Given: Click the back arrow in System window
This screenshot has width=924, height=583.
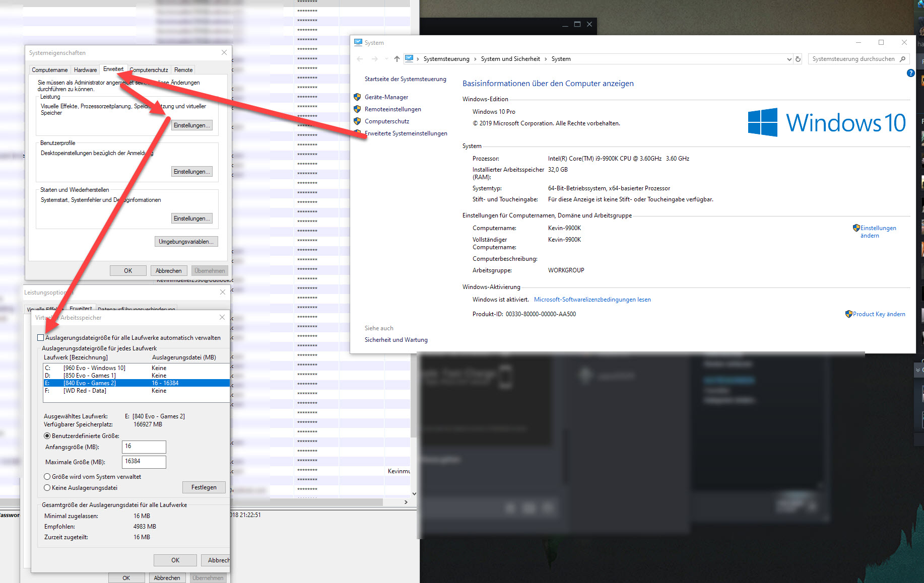Looking at the screenshot, I should (x=360, y=59).
